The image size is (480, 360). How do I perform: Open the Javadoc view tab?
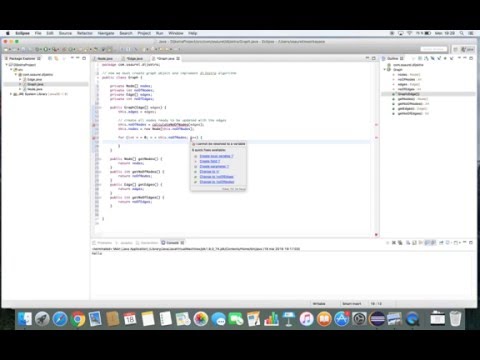(124, 243)
